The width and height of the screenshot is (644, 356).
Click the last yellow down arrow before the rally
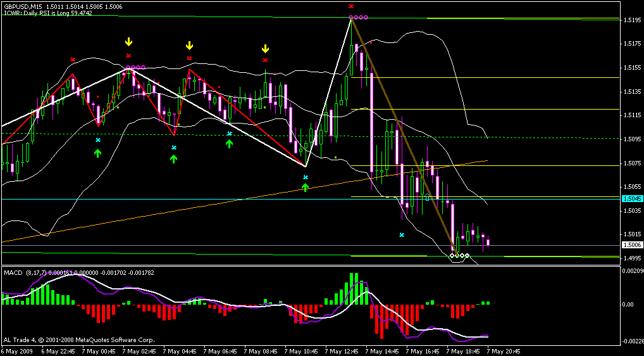265,49
